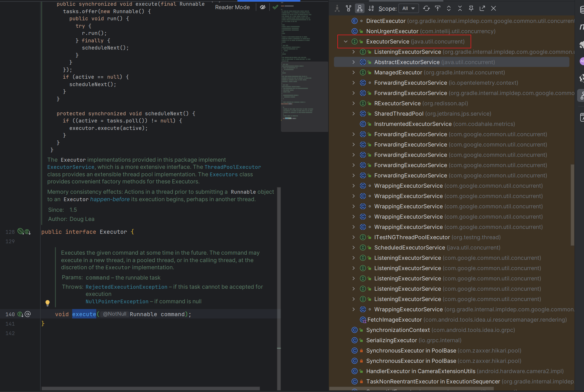Collapse all hierarchy nodes
Viewport: 584px width, 392px height.
click(460, 8)
